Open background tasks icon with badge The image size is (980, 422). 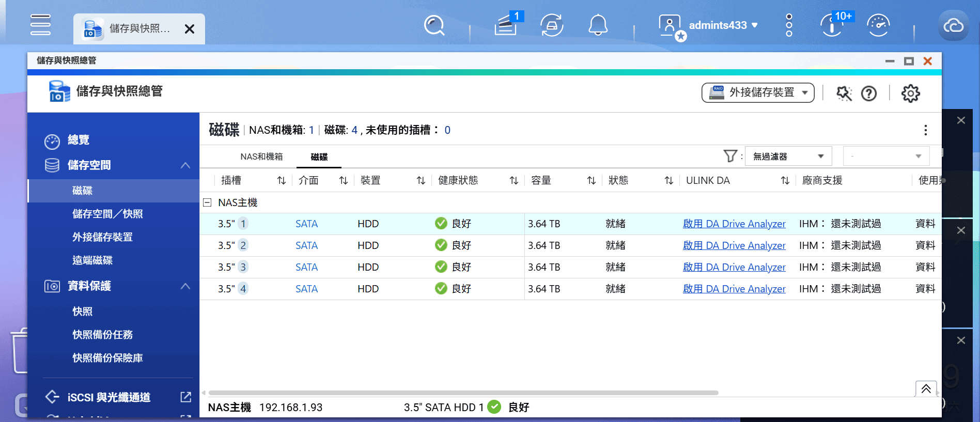506,25
